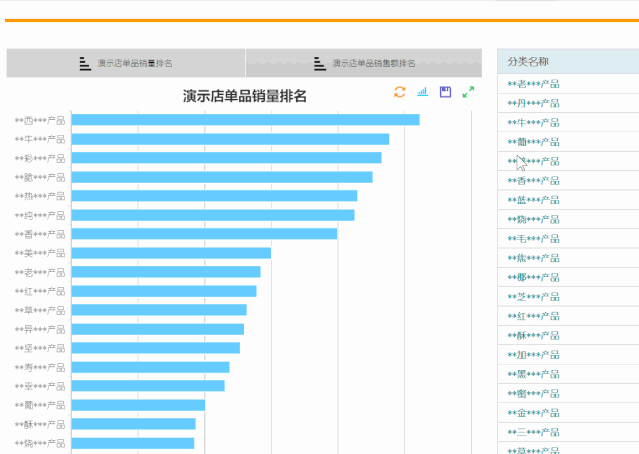Image resolution: width=639 pixels, height=454 pixels.
Task: Click the chart bar for **热***产品
Action: click(214, 196)
